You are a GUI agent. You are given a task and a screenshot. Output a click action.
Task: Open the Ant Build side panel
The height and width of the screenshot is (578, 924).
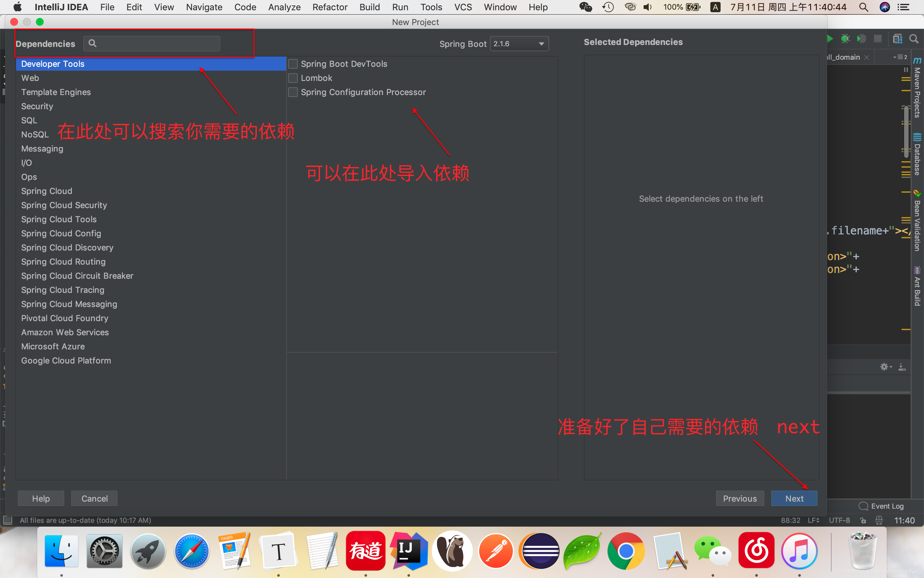[917, 286]
